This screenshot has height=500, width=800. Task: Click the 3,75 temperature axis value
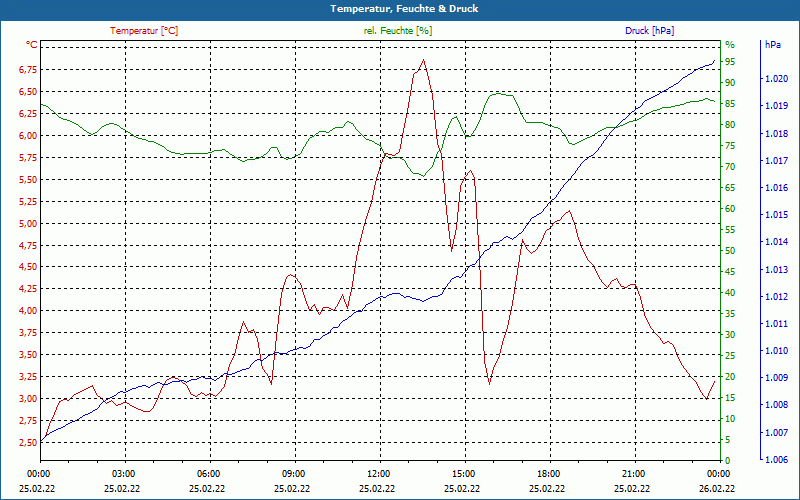pos(28,332)
